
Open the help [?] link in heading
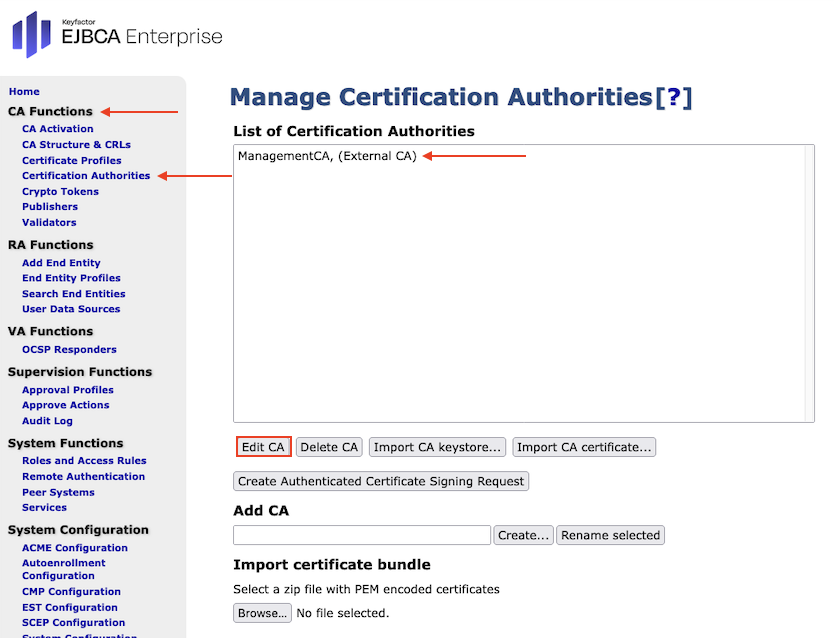[x=673, y=97]
